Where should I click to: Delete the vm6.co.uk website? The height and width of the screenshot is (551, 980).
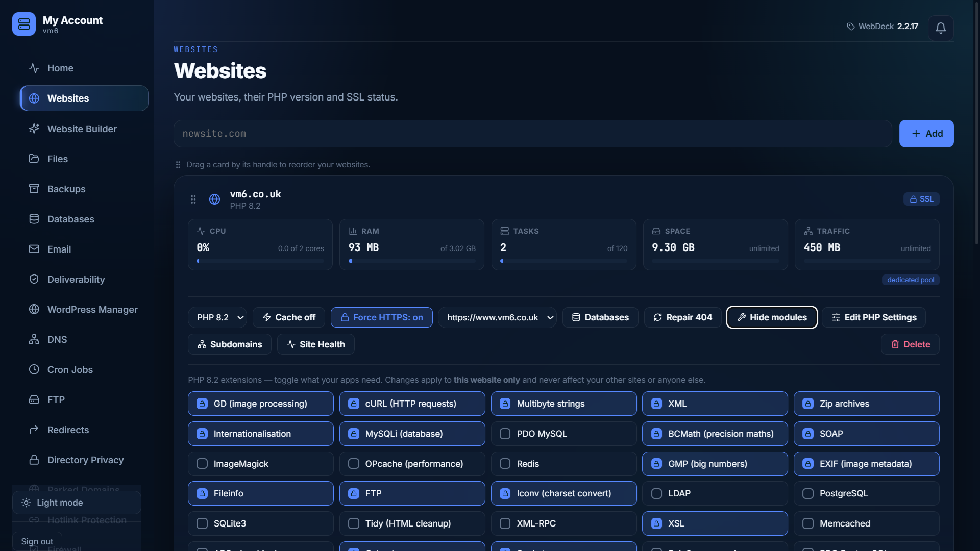tap(910, 344)
